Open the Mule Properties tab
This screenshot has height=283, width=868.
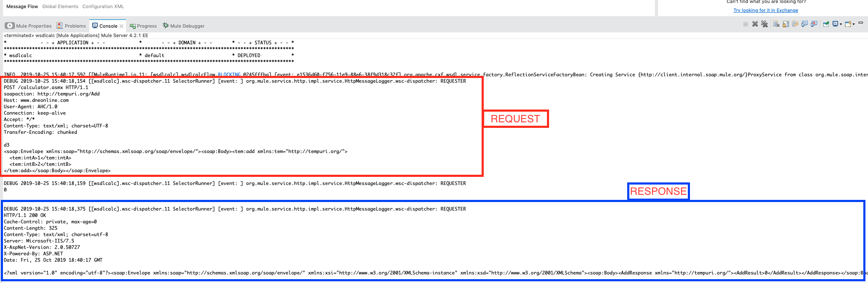pyautogui.click(x=28, y=26)
